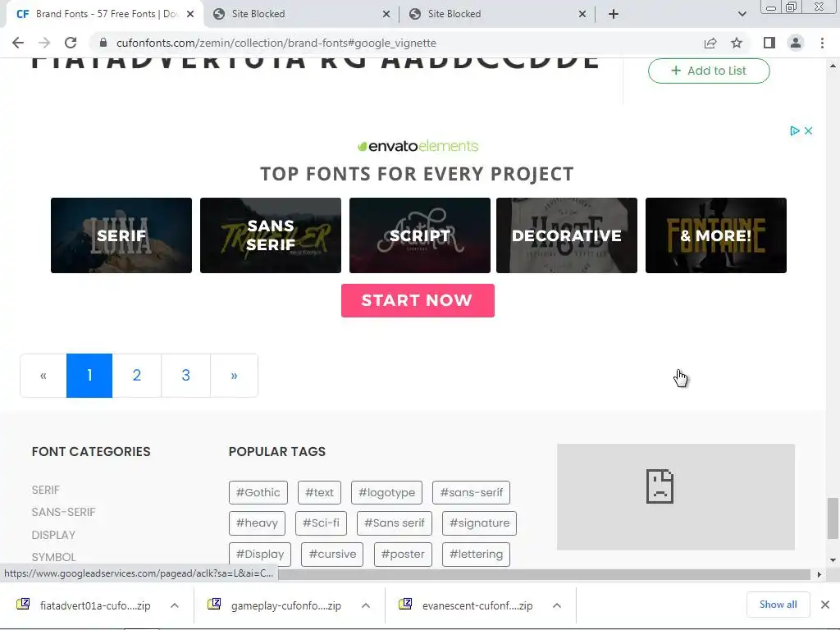Screen dimensions: 840x630
Task: Switch to the Brand Fonts tab
Action: click(104, 14)
